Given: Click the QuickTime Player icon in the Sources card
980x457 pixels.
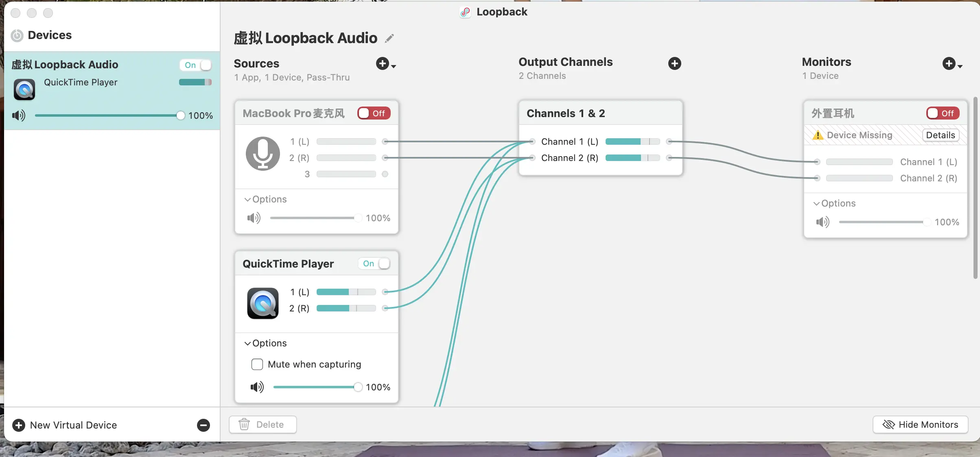Looking at the screenshot, I should click(x=263, y=303).
